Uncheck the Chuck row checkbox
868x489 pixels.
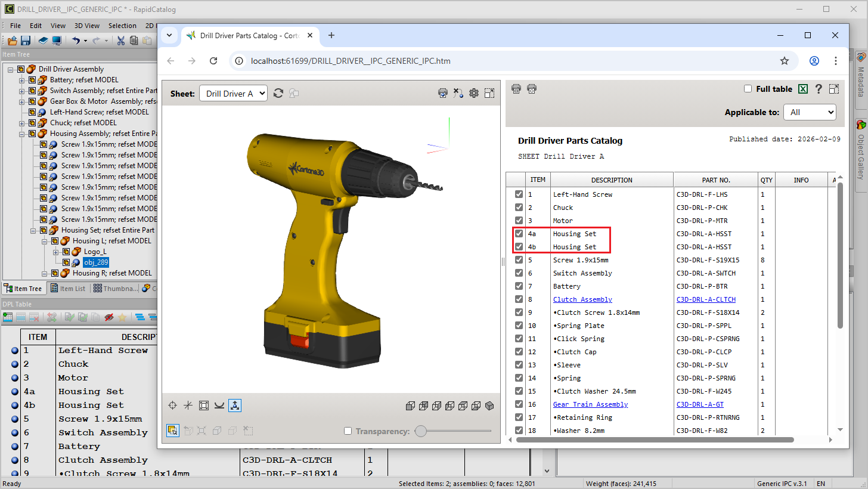[519, 208]
